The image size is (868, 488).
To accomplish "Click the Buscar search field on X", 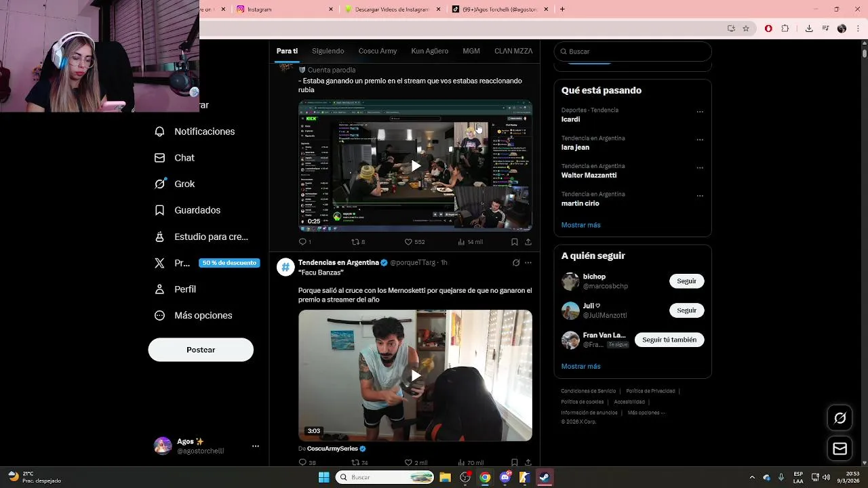I will tap(633, 52).
